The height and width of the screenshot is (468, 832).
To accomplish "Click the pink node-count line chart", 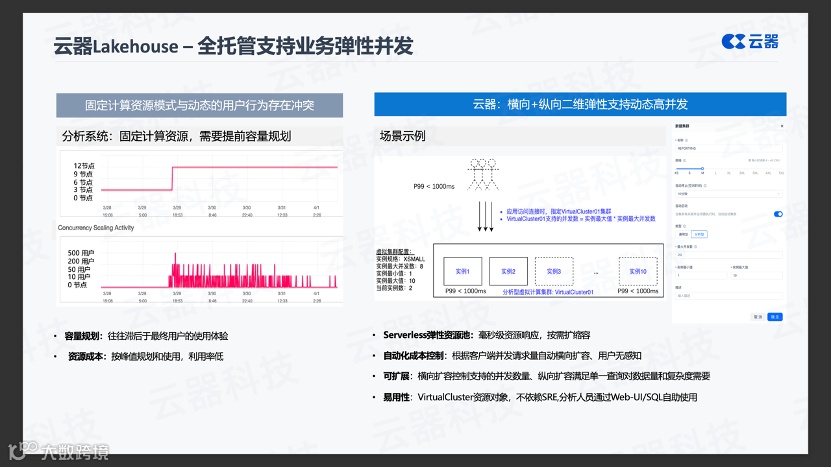I will (219, 178).
